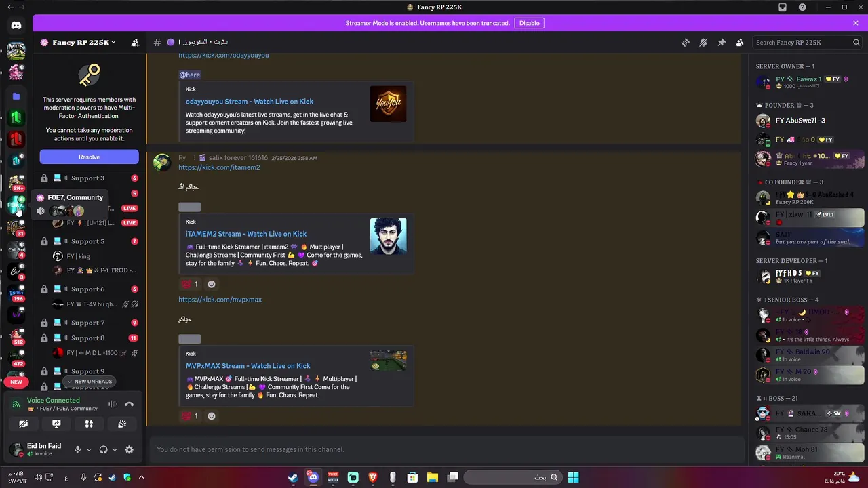868x488 pixels.
Task: Mute the microphone in user panel
Action: [78, 449]
